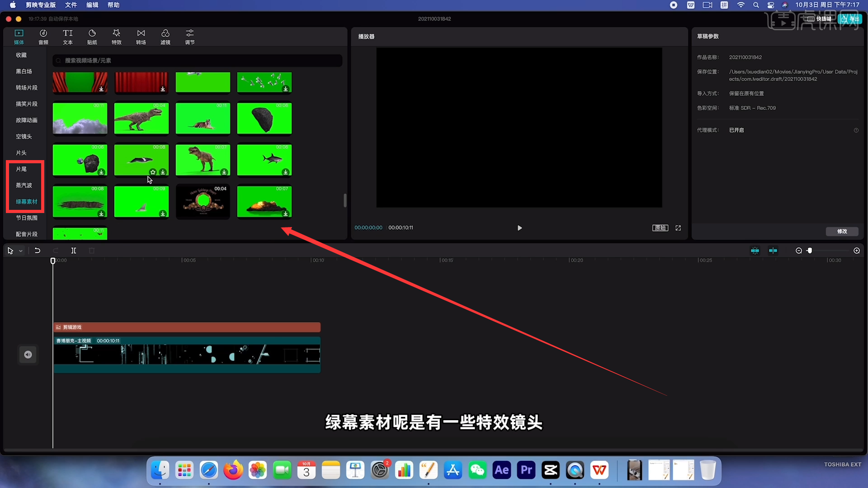868x488 pixels.
Task: Open the 帮助 help menu
Action: point(113,5)
